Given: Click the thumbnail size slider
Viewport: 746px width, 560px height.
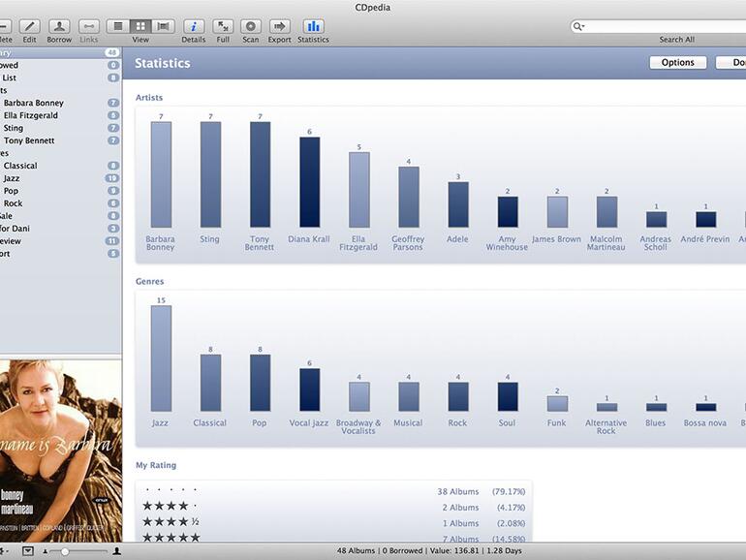Looking at the screenshot, I should click(x=65, y=550).
